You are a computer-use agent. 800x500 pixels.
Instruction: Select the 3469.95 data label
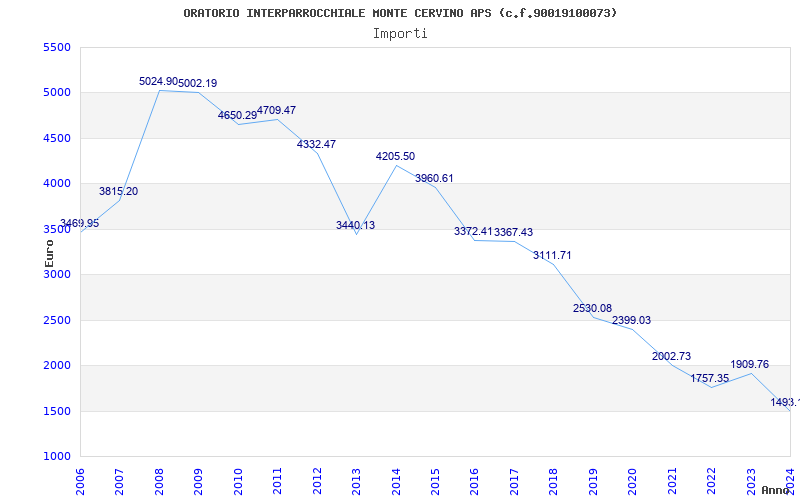pyautogui.click(x=80, y=223)
